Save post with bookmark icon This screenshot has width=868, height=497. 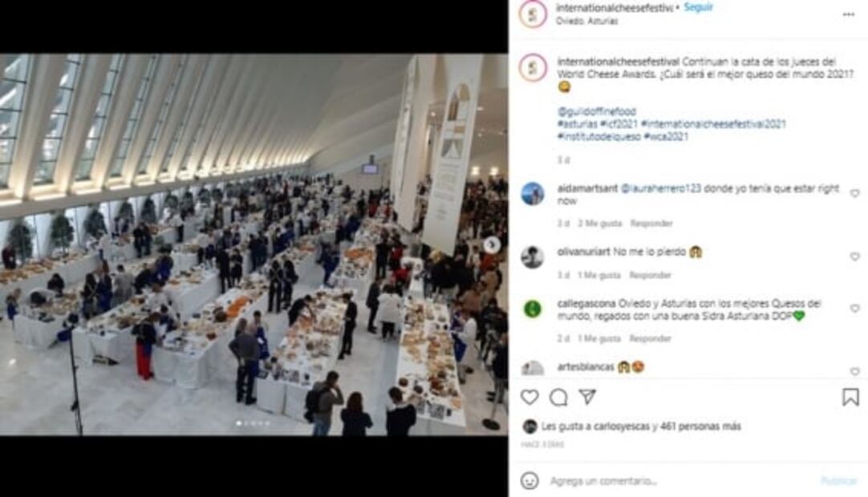tap(851, 397)
